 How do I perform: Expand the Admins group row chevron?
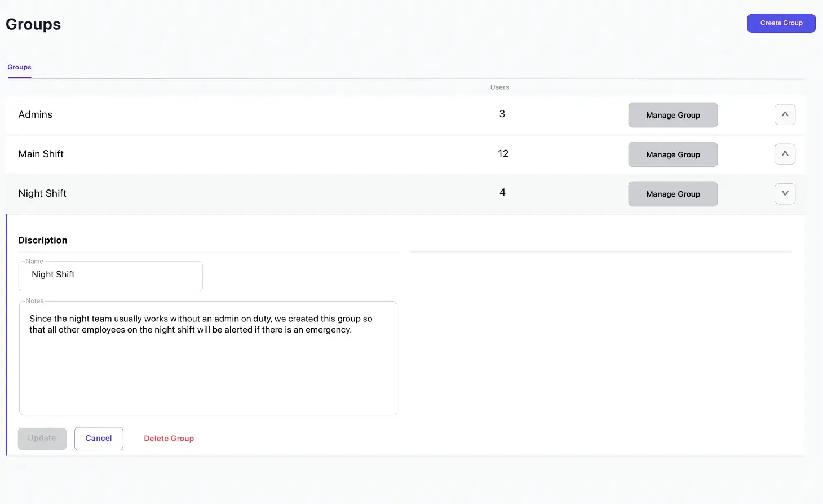coord(785,114)
